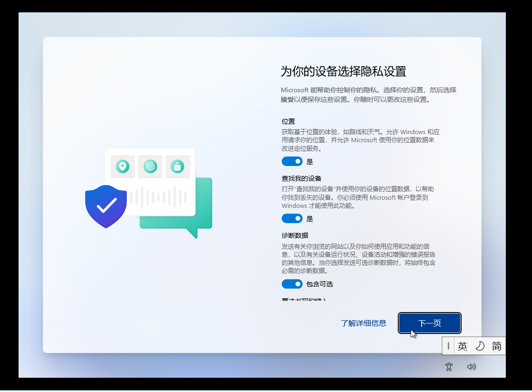532x392 pixels.
Task: Click the 诊断数据 setting heading
Action: pos(295,235)
